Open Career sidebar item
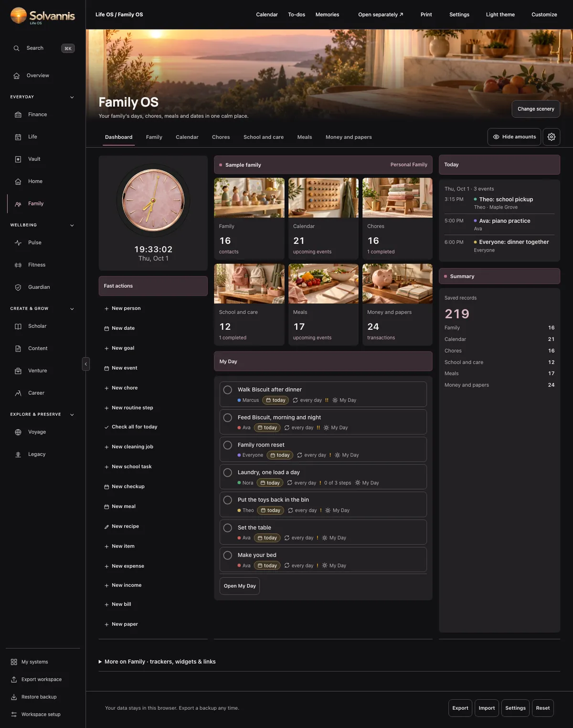This screenshot has width=573, height=728. pos(36,393)
